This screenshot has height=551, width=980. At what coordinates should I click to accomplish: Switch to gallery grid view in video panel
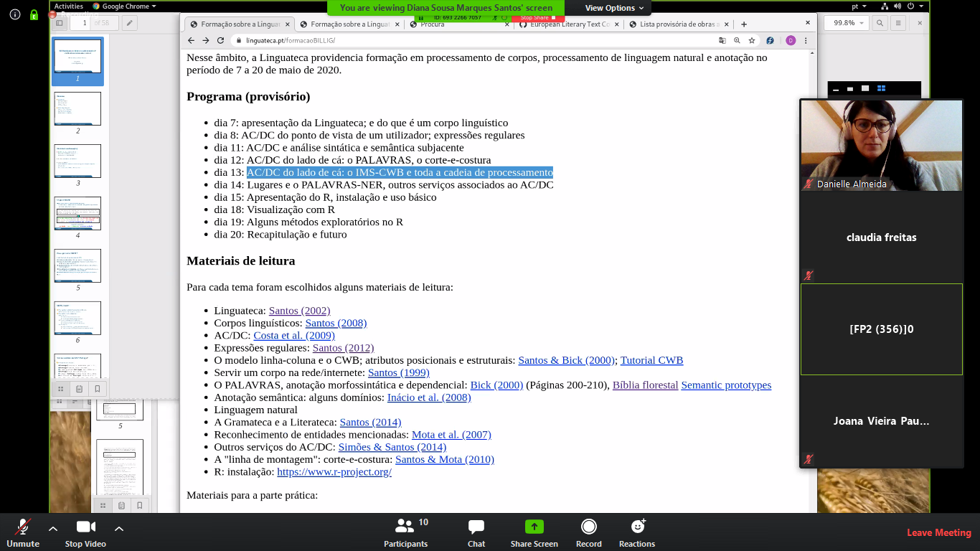pos(882,89)
